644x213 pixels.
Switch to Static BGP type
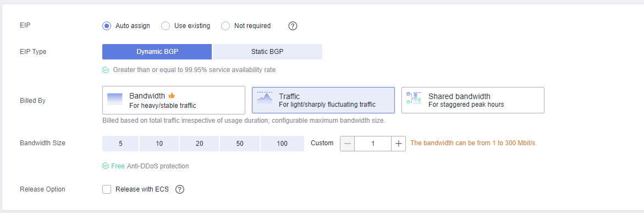tap(267, 52)
